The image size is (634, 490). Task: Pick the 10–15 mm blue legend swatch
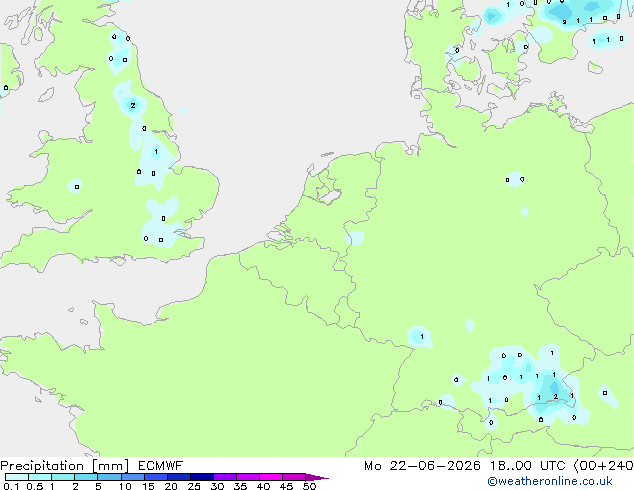point(133,477)
